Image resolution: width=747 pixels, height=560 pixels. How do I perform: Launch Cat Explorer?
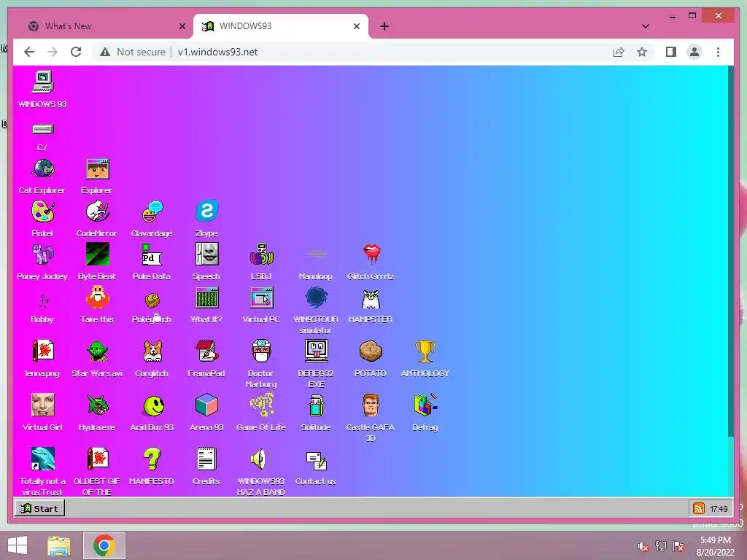[43, 169]
